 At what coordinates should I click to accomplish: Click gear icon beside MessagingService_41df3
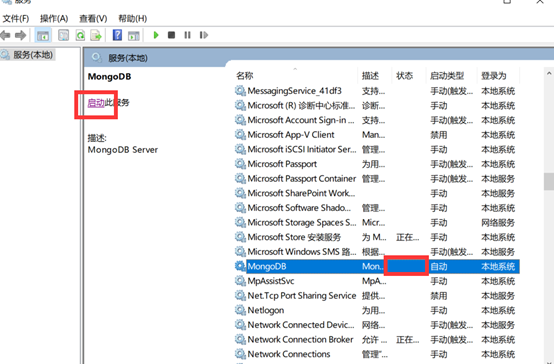tap(240, 91)
